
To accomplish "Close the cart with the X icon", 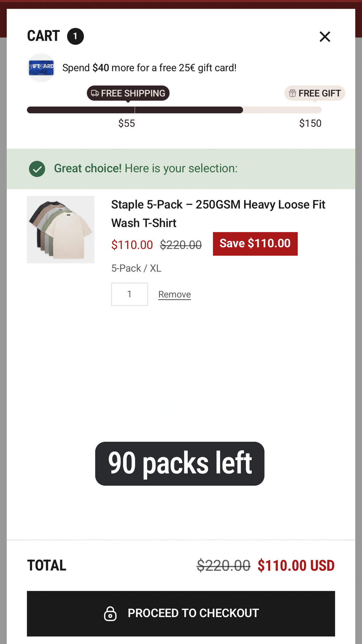I will pos(325,37).
